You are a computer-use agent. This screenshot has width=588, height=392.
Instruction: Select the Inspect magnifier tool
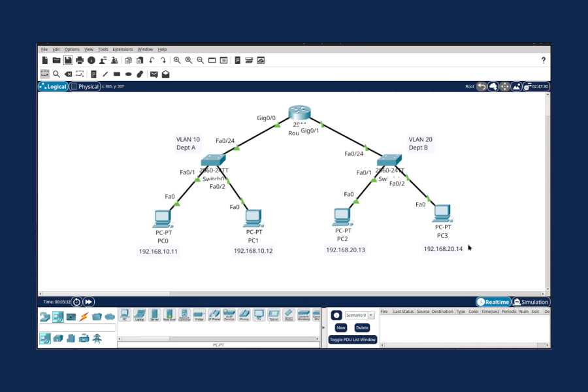[57, 74]
